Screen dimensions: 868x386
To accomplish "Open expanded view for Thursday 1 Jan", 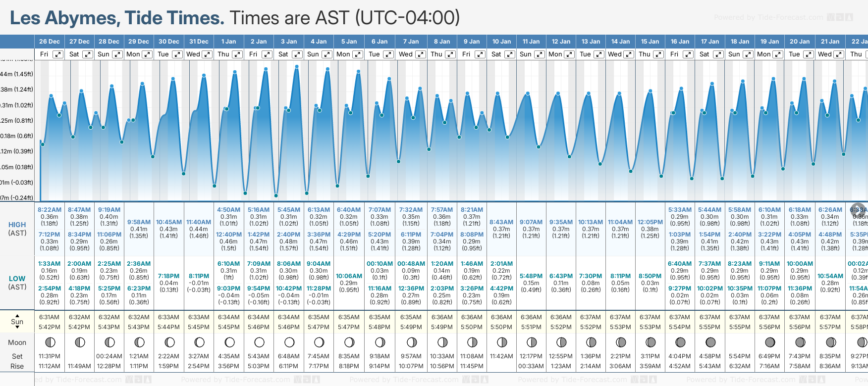I will [x=237, y=54].
